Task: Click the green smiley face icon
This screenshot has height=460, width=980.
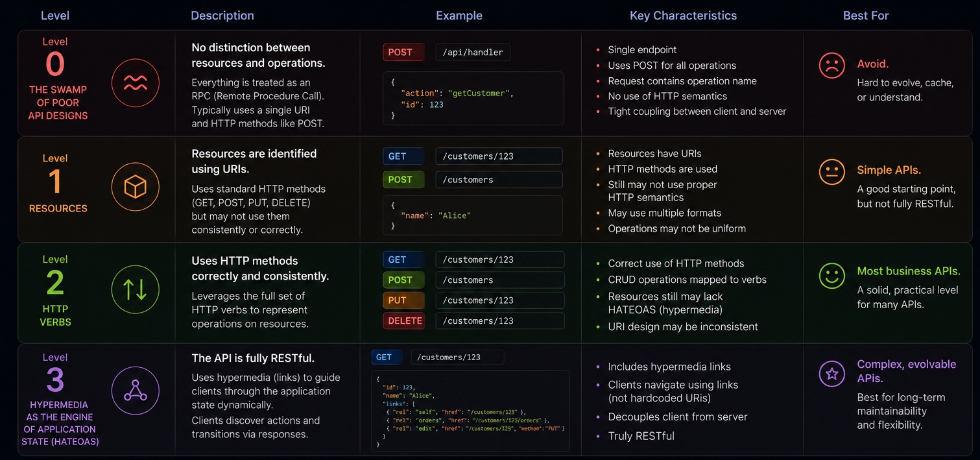Action: coord(831,275)
